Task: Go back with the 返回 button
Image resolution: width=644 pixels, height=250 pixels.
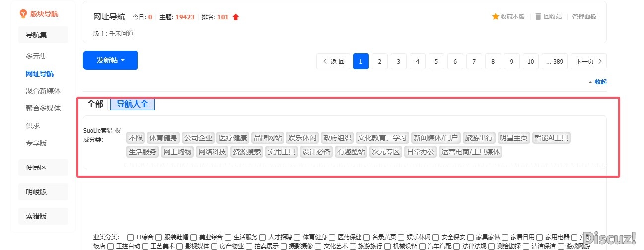Action: (x=333, y=61)
